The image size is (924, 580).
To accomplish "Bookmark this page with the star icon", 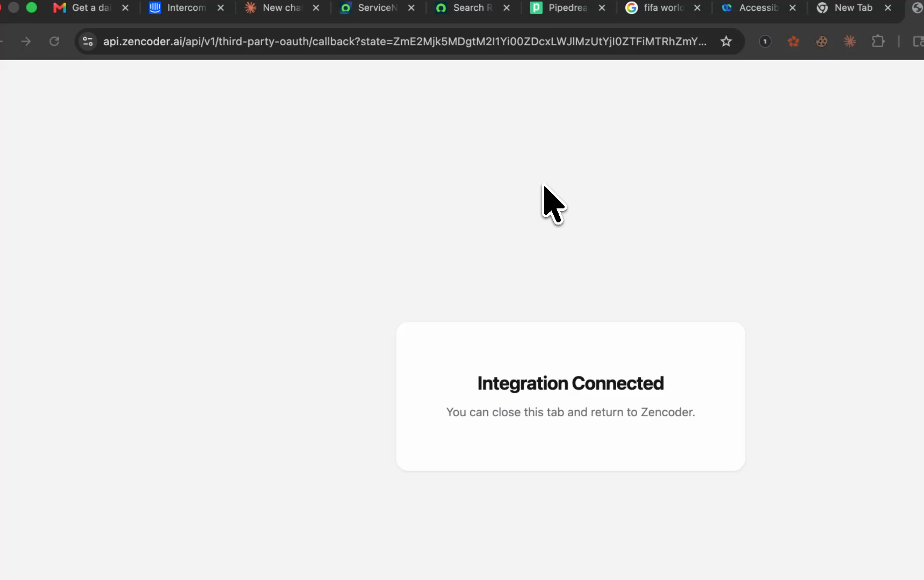I will pos(726,41).
